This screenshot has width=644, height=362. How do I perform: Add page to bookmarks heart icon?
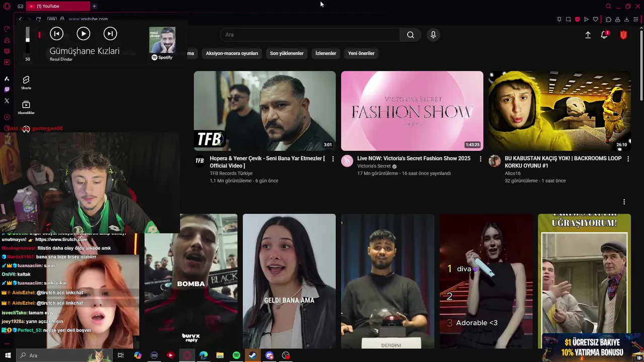click(x=595, y=19)
